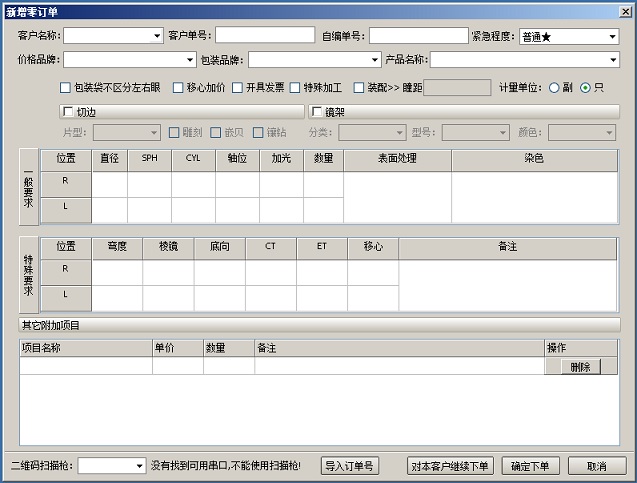
Task: Tick the 开具发票 checkbox
Action: tap(237, 88)
